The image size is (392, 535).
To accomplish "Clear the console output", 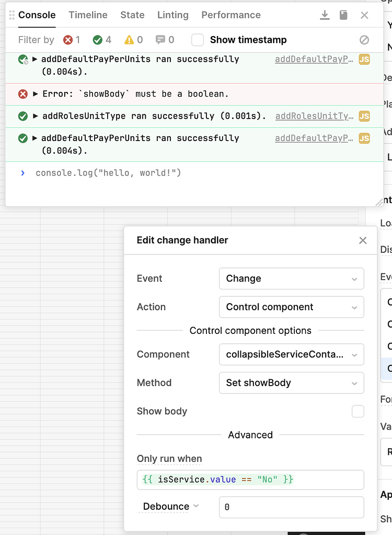I will click(x=364, y=40).
